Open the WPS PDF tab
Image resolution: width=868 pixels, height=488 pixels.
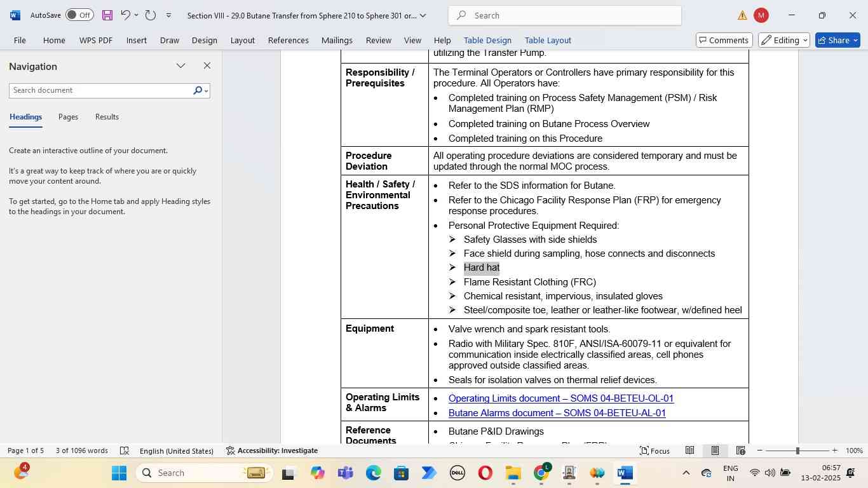coord(96,40)
